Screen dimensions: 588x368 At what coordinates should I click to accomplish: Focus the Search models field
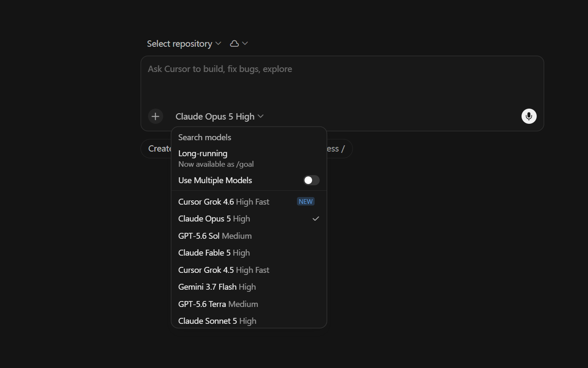[249, 137]
